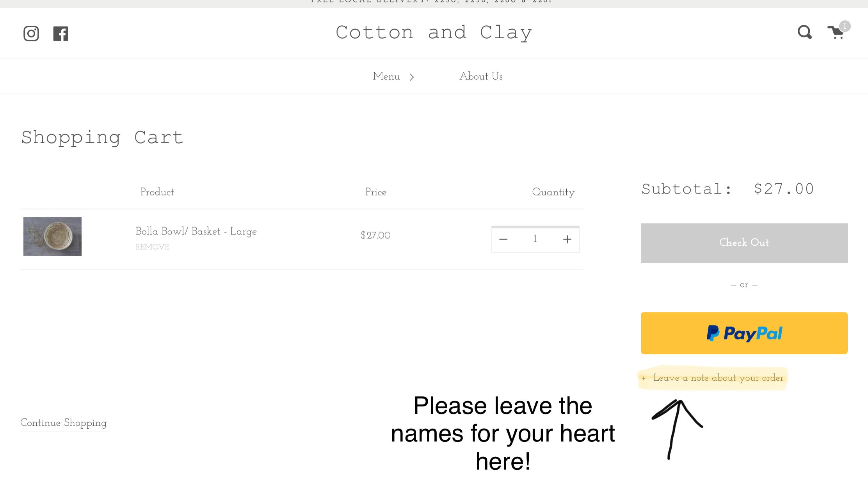The width and height of the screenshot is (868, 500).
Task: Click the Cotton and Clay store title
Action: (x=434, y=32)
